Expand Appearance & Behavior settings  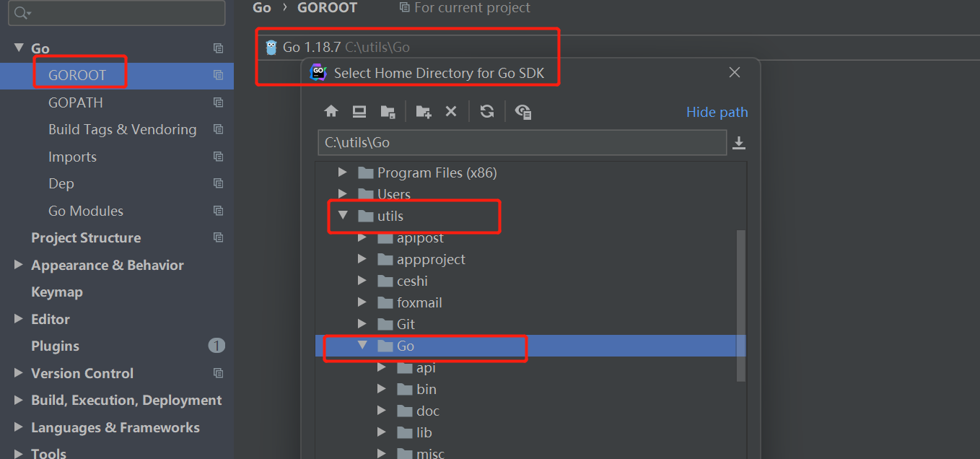[x=19, y=265]
